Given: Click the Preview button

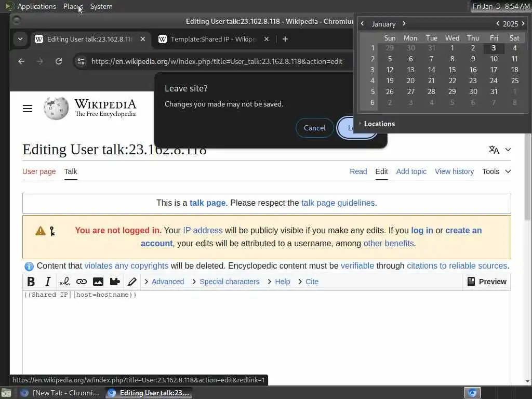Looking at the screenshot, I should 487,282.
